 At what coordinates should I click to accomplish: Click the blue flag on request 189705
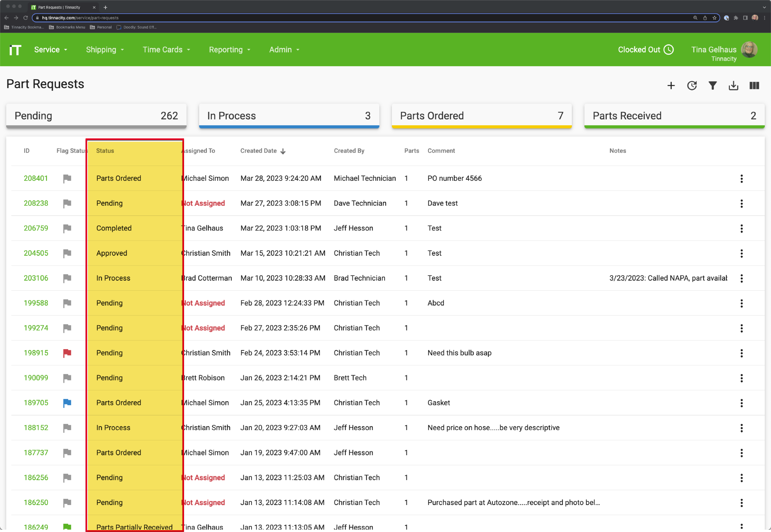67,403
